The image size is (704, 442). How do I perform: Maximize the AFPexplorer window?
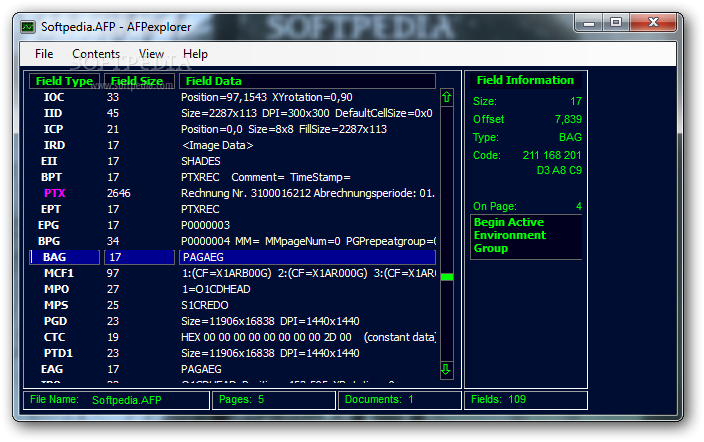[616, 22]
